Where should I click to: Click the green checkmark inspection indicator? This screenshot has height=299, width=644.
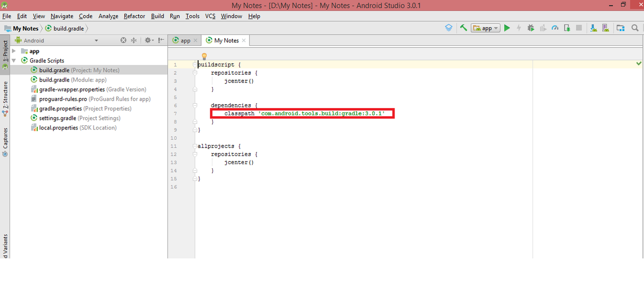coord(639,63)
